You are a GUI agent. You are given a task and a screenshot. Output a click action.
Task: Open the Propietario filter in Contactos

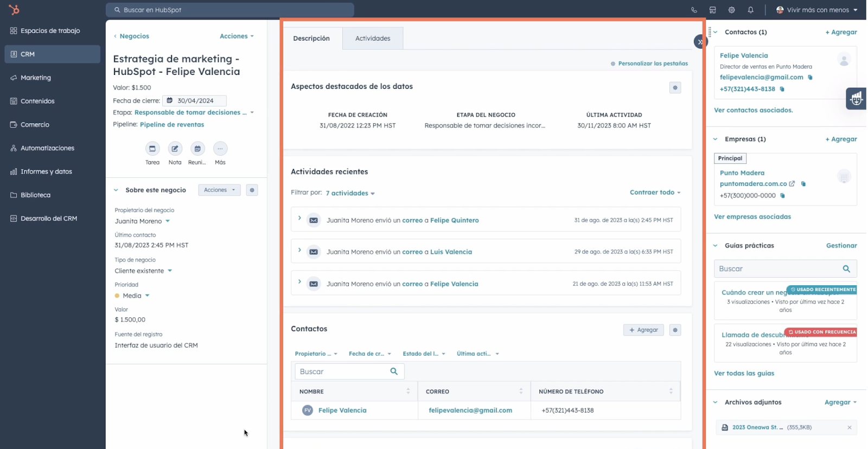point(316,354)
